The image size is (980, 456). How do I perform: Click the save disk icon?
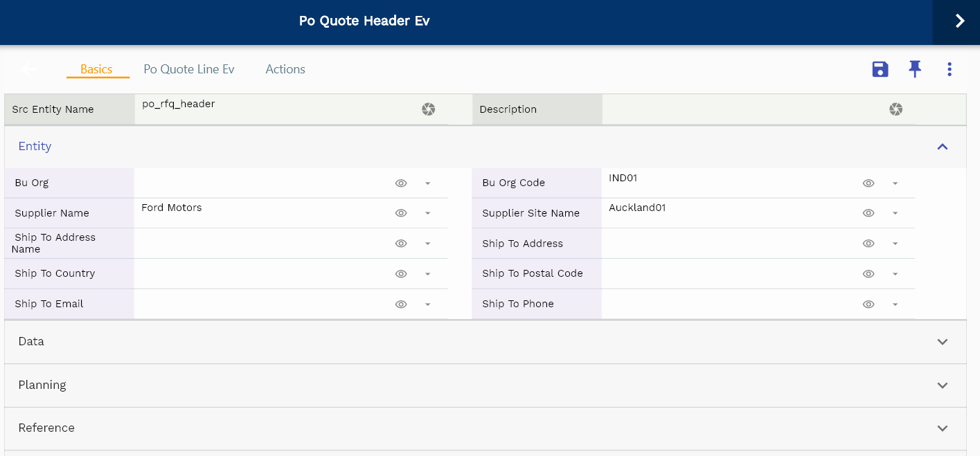[880, 69]
